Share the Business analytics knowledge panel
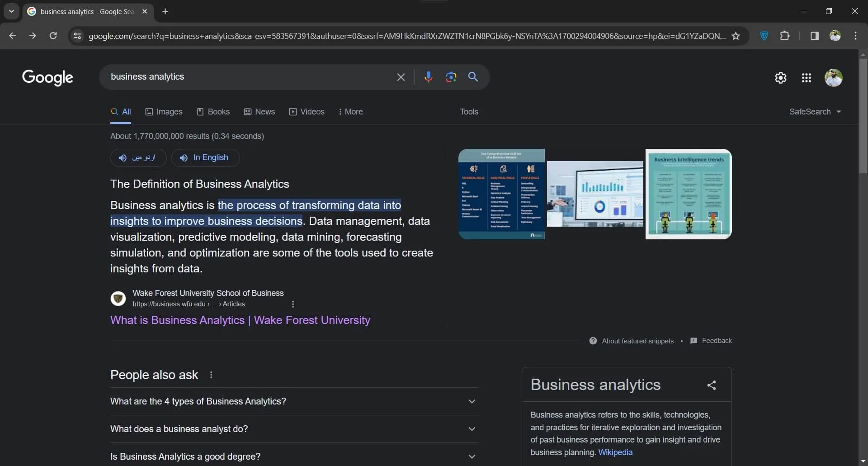This screenshot has height=466, width=868. tap(711, 385)
